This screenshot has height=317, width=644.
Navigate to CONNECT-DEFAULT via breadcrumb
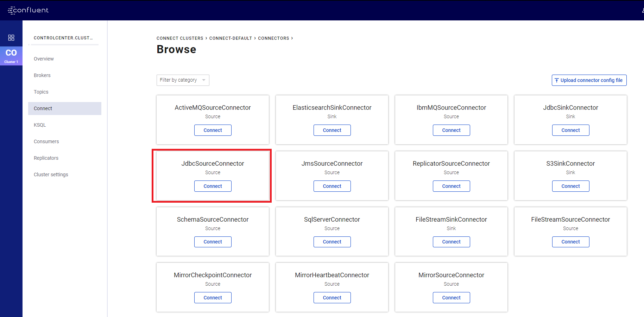(231, 38)
